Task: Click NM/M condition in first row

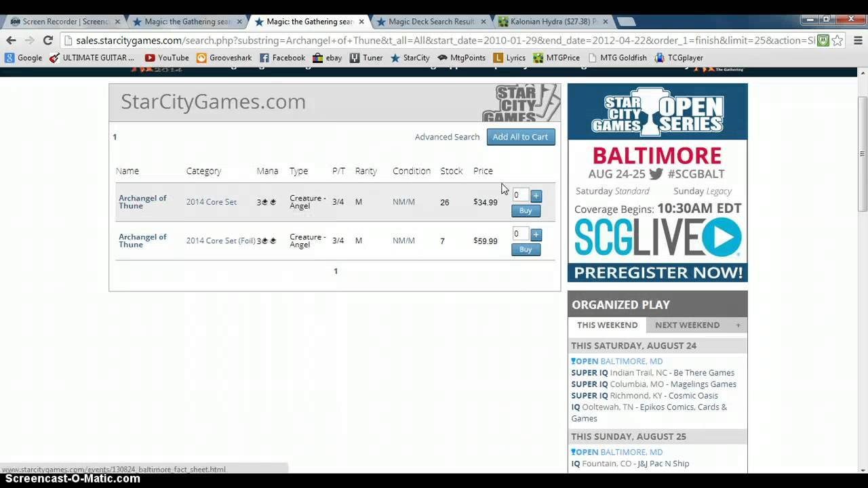Action: (403, 202)
